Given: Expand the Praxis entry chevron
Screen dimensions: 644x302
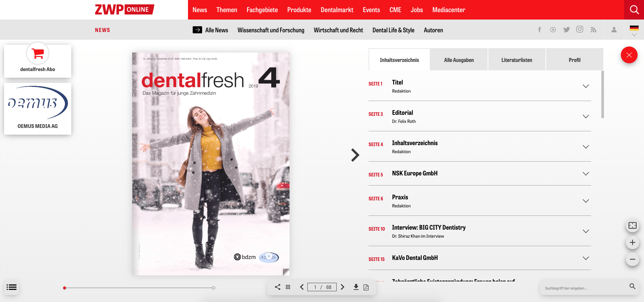Looking at the screenshot, I should point(586,201).
